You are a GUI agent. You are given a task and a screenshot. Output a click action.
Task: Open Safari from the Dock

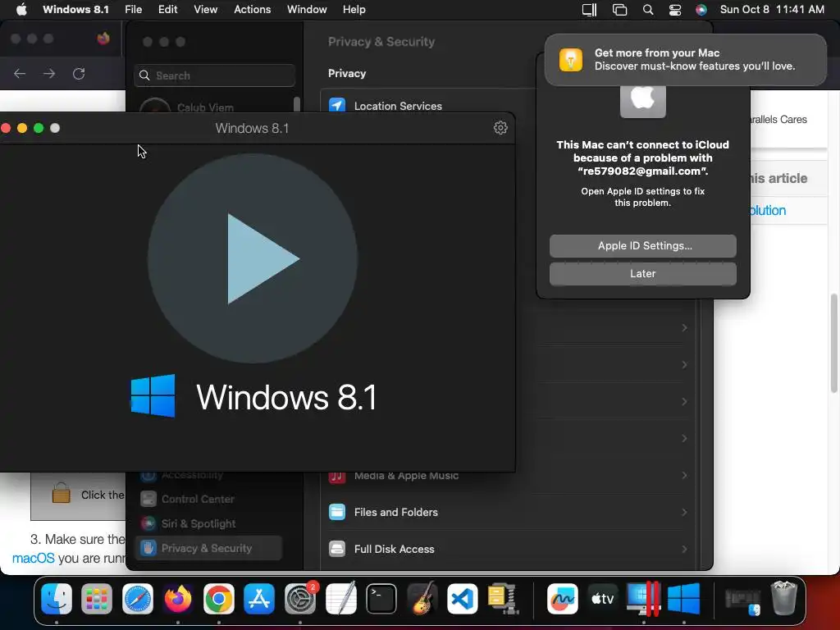pos(138,598)
